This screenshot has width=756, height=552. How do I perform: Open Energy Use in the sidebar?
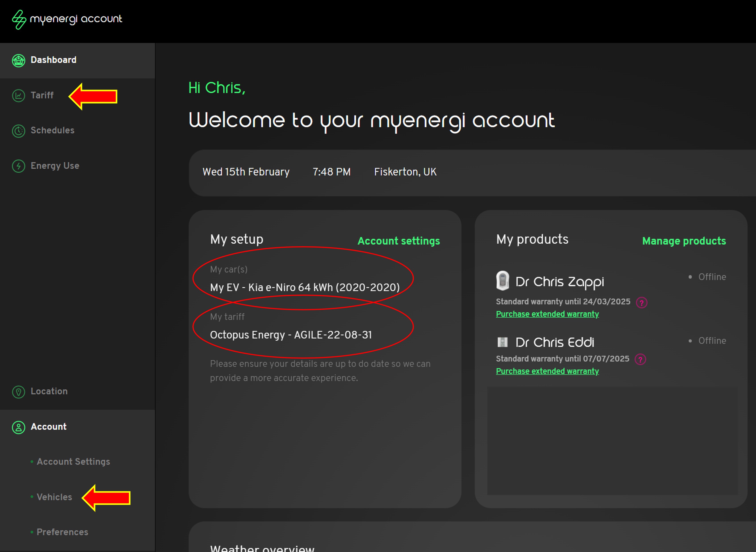[x=55, y=166]
